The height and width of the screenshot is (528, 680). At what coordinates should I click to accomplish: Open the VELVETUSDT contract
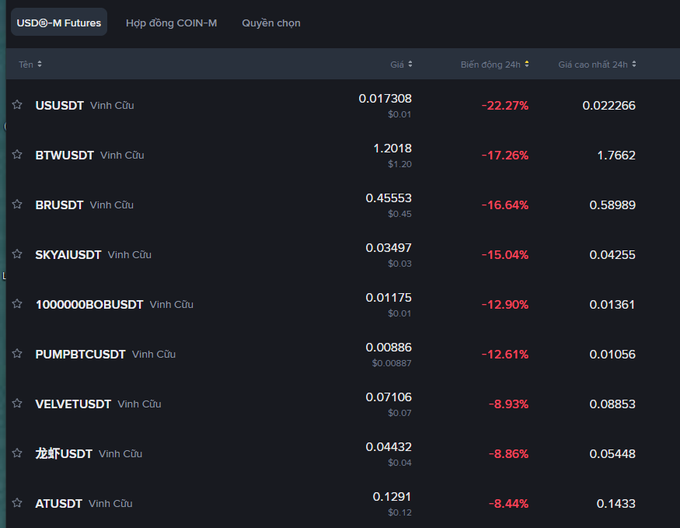(73, 404)
